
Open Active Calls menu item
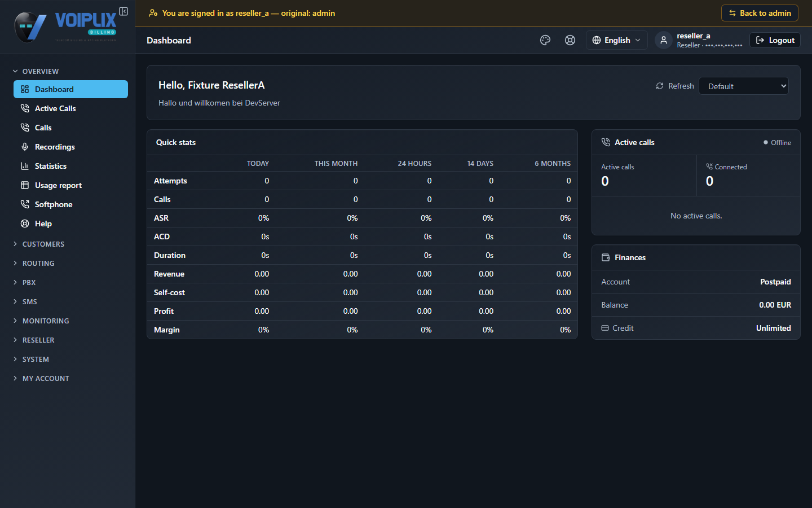coord(70,108)
